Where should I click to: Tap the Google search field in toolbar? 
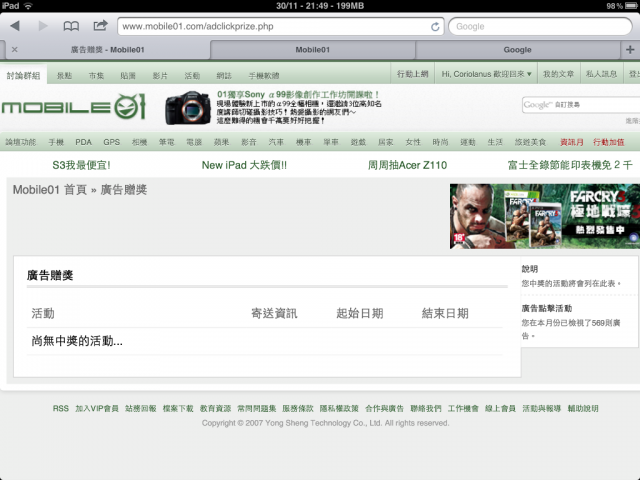click(x=540, y=27)
